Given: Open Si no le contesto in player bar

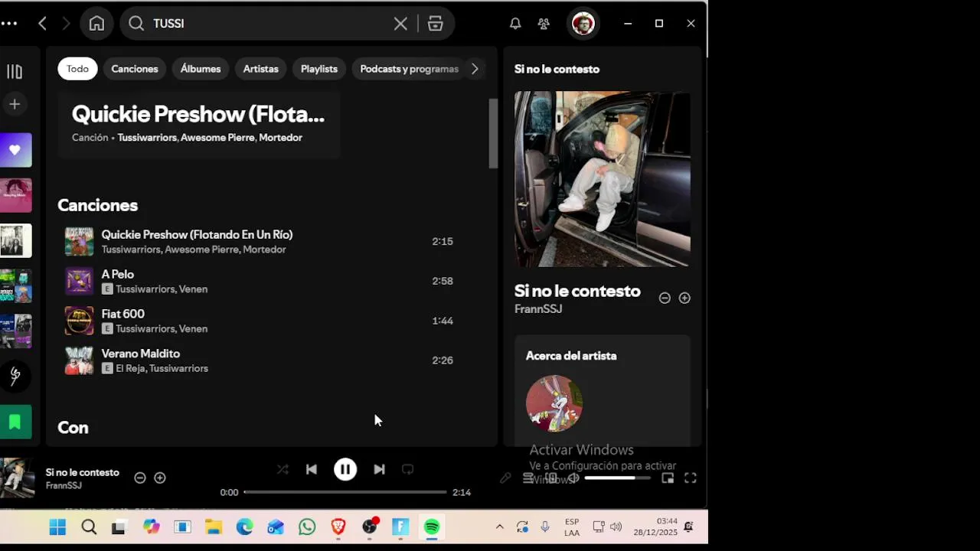Looking at the screenshot, I should click(x=83, y=473).
